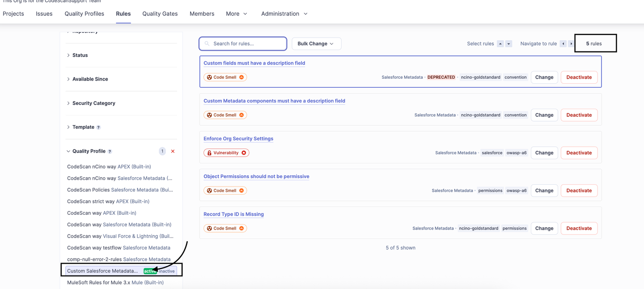This screenshot has height=289, width=644.
Task: Click the Vulnerability type badge on Enforce Org Security
Action: click(226, 153)
